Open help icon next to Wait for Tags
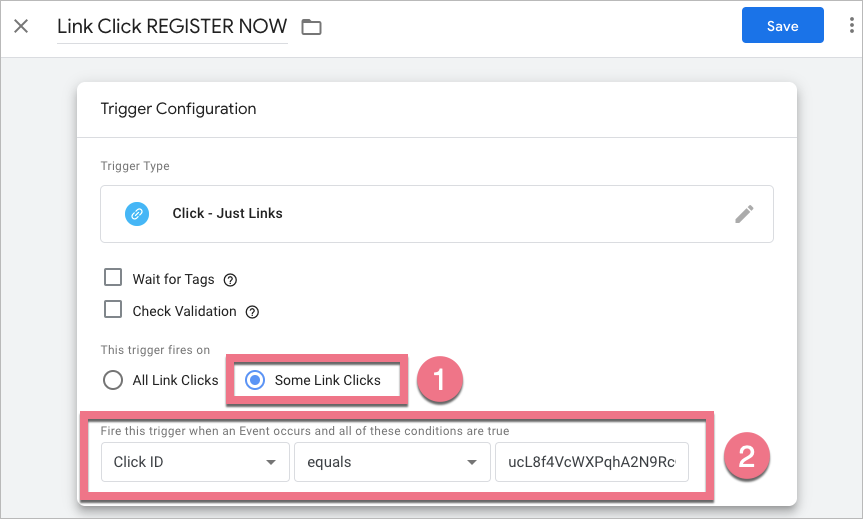863x519 pixels. [x=230, y=280]
